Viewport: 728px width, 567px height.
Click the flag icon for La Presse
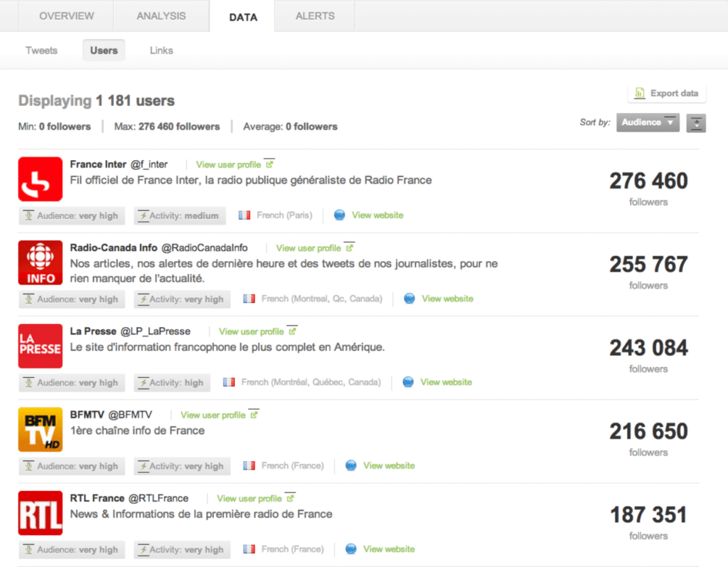[229, 382]
